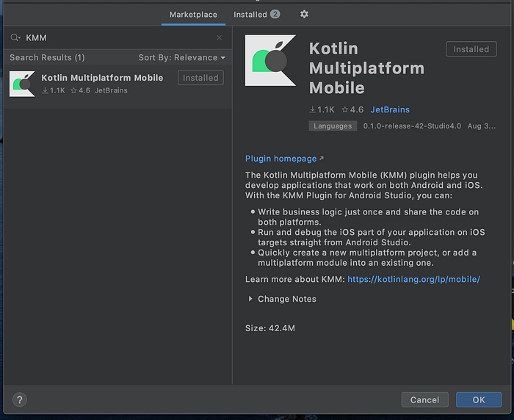This screenshot has height=420, width=514.
Task: Click the search magnifier icon
Action: click(15, 37)
